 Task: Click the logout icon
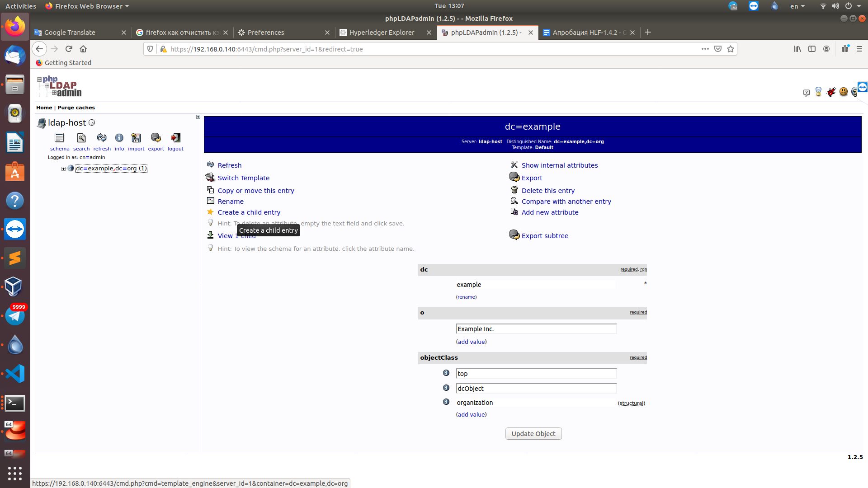[x=175, y=138]
